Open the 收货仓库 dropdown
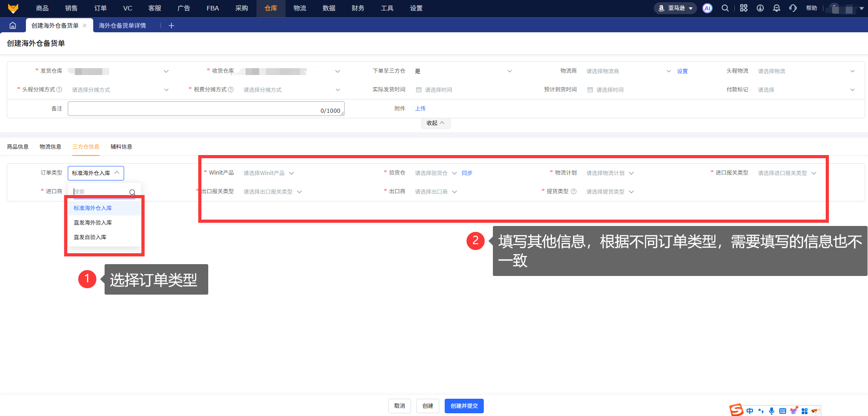This screenshot has width=868, height=416. (x=291, y=71)
